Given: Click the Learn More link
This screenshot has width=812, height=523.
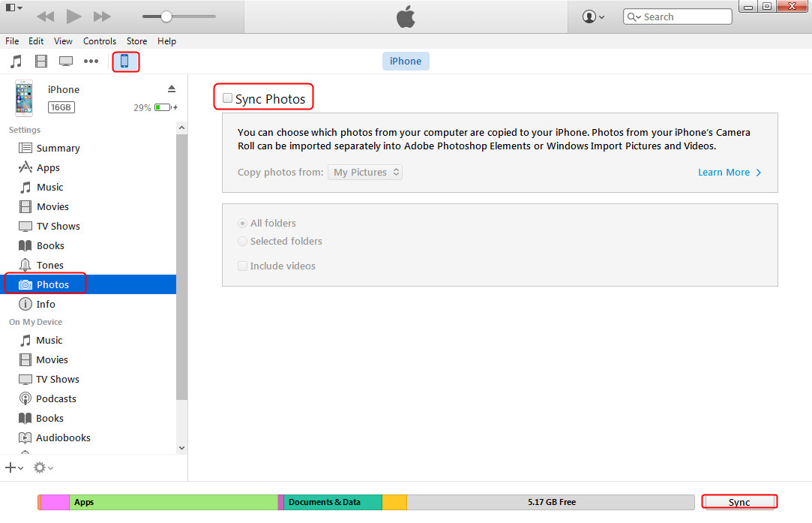Looking at the screenshot, I should tap(730, 173).
